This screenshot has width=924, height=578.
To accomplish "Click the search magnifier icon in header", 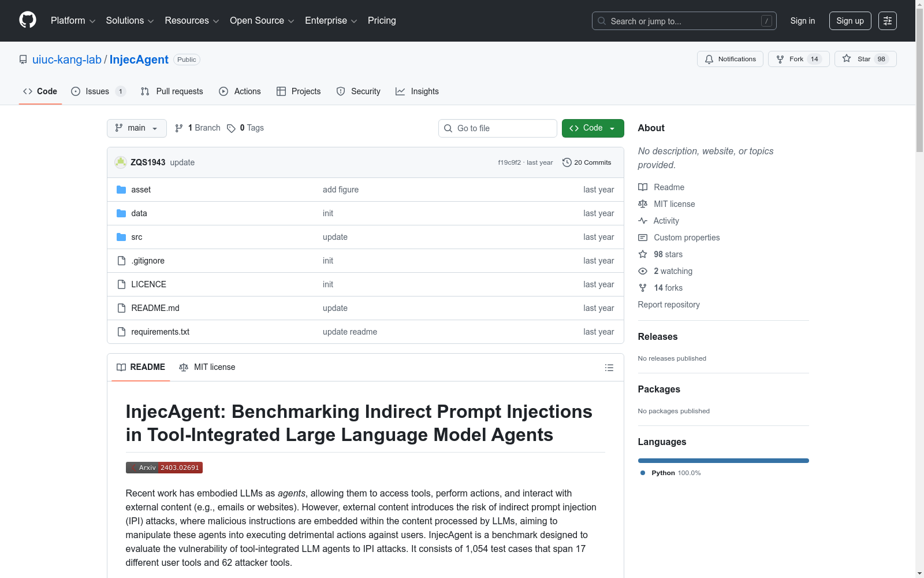I will coord(602,21).
